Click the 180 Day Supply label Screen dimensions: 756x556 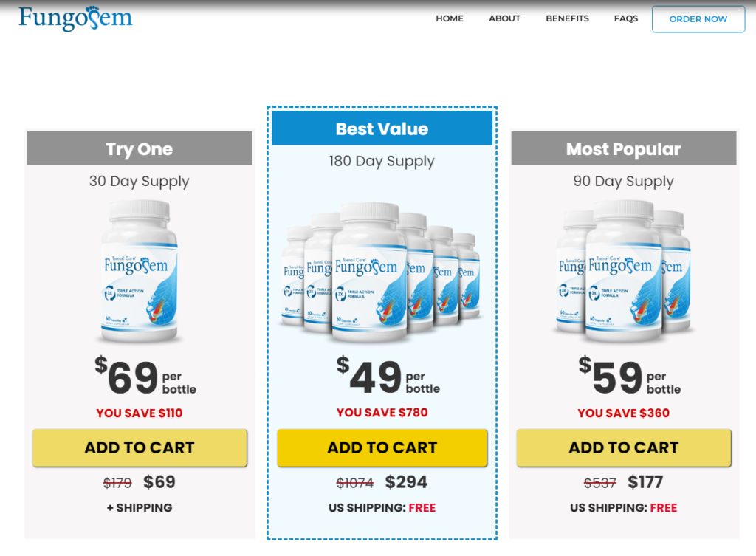(x=382, y=161)
